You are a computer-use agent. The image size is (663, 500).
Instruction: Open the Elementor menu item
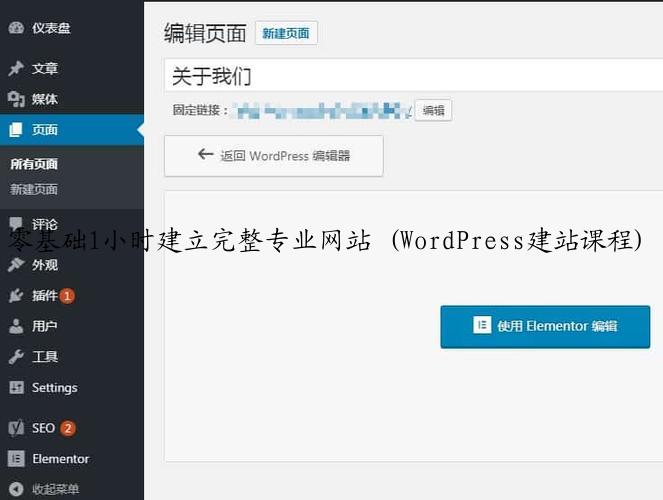tap(72, 459)
